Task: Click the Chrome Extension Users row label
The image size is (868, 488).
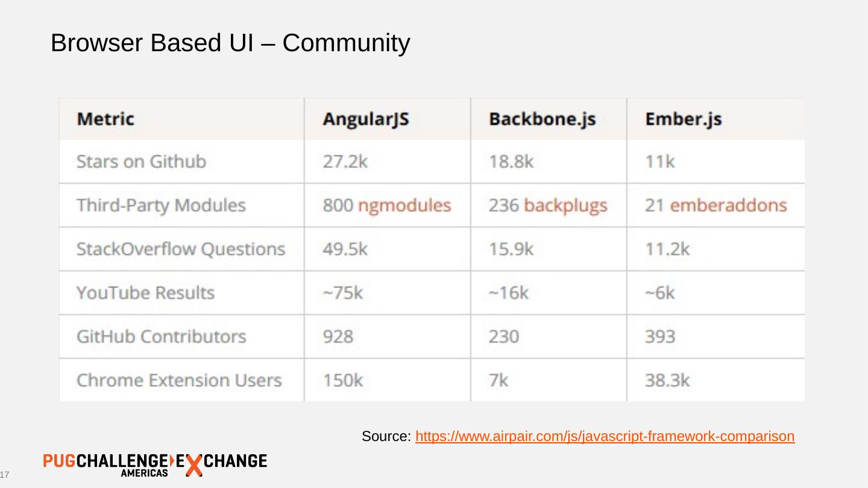Action: (x=179, y=380)
